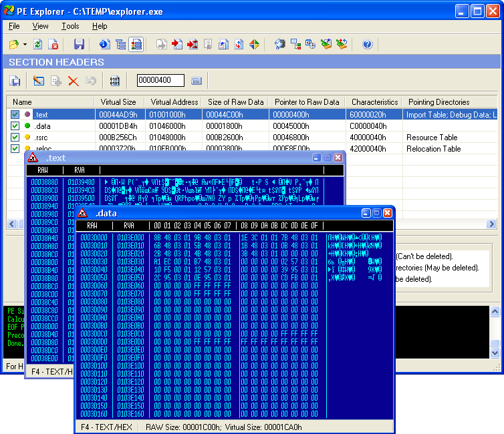Viewport: 504px width, 434px height.
Task: Open the Help menu
Action: [x=100, y=26]
